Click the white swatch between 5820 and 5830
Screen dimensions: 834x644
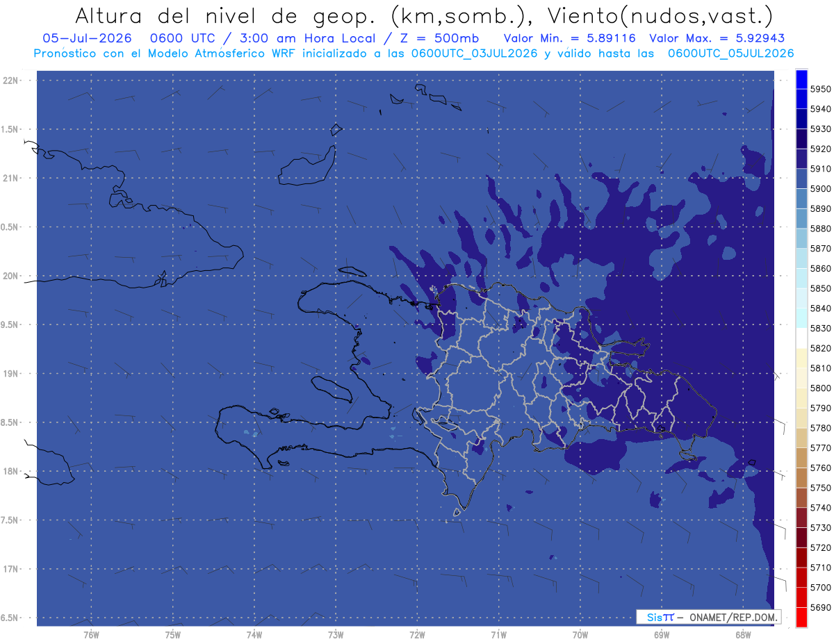801,338
